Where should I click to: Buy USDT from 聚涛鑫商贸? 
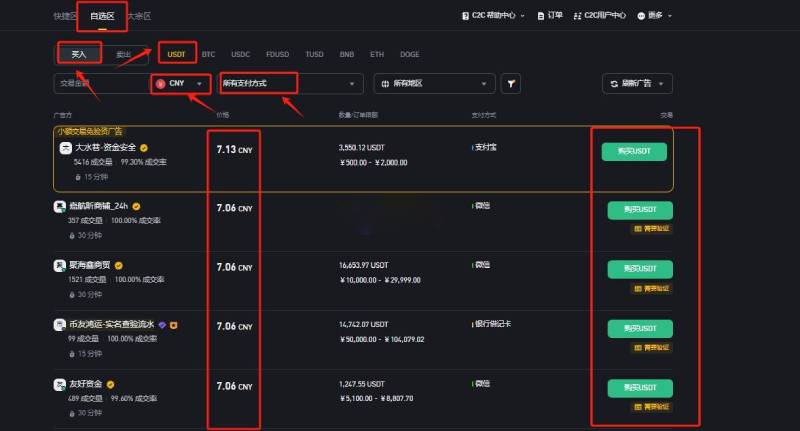point(640,269)
